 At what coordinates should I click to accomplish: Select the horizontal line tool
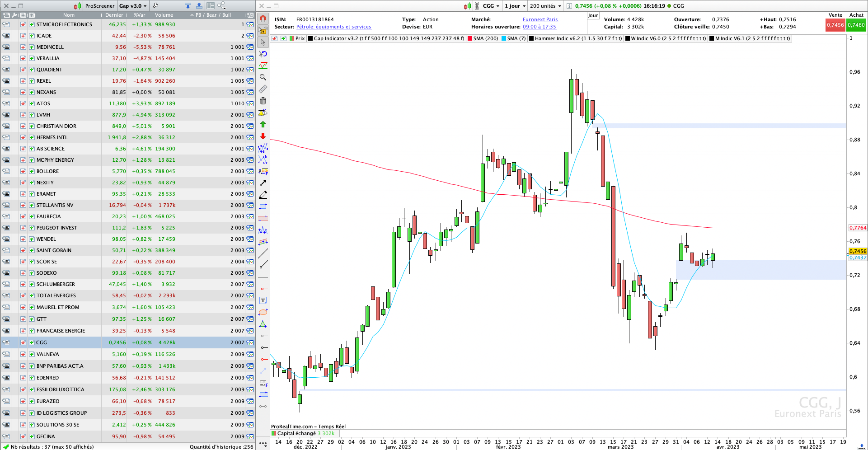click(x=263, y=277)
